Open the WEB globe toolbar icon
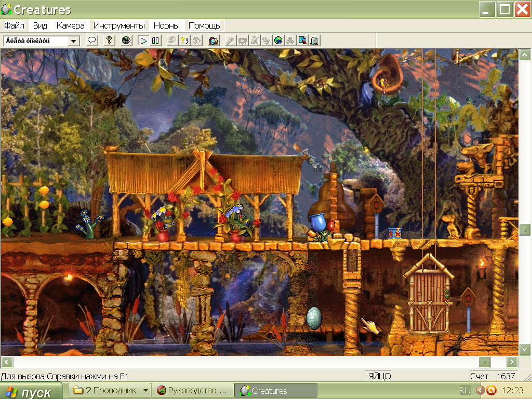 (x=126, y=41)
